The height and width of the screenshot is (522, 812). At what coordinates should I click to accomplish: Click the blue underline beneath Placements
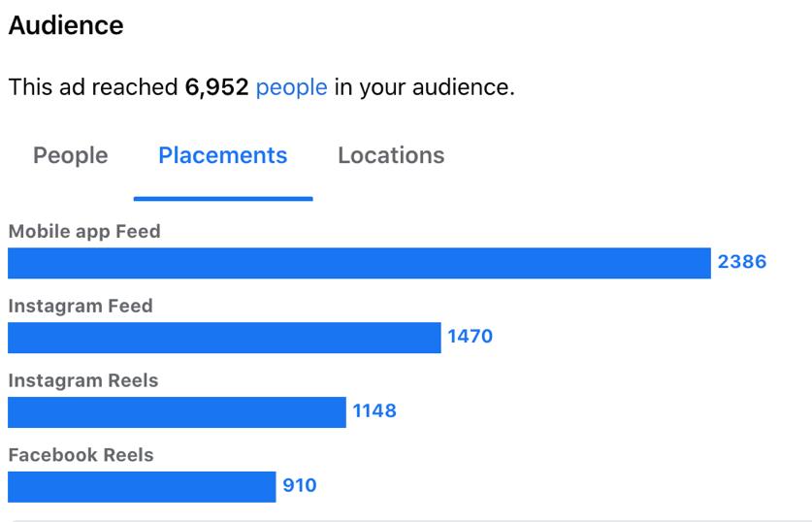click(223, 198)
